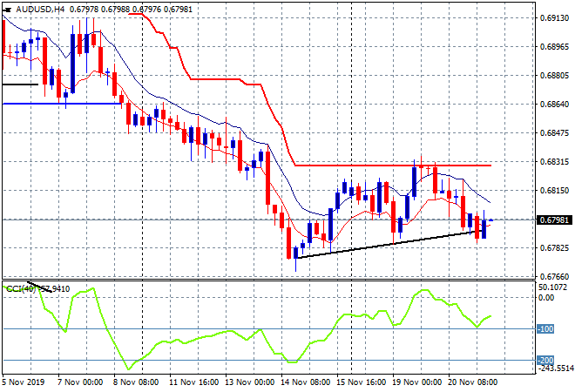The image size is (575, 392).
Task: Click the 13 Nov 00:00 time label
Action: [x=249, y=382]
